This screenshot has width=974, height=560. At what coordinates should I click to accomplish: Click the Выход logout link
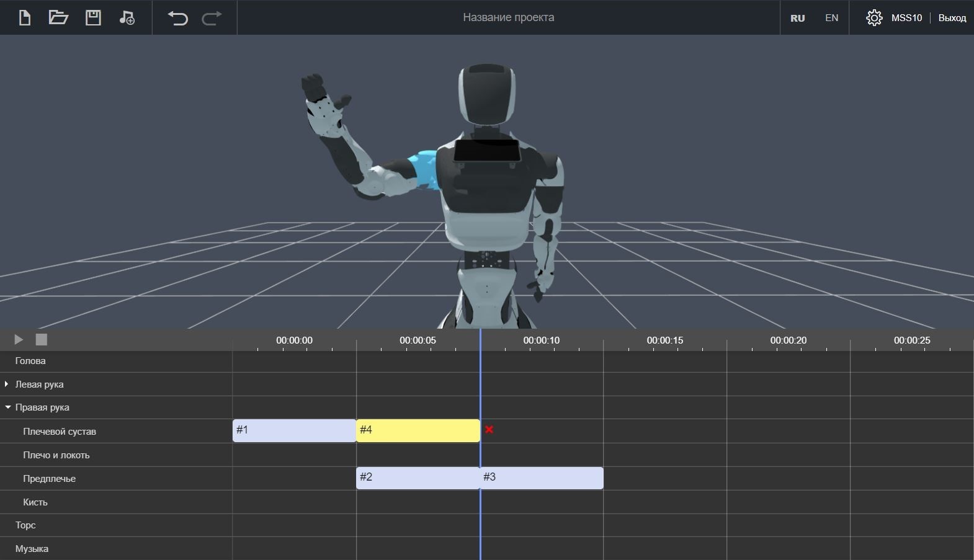(x=952, y=18)
